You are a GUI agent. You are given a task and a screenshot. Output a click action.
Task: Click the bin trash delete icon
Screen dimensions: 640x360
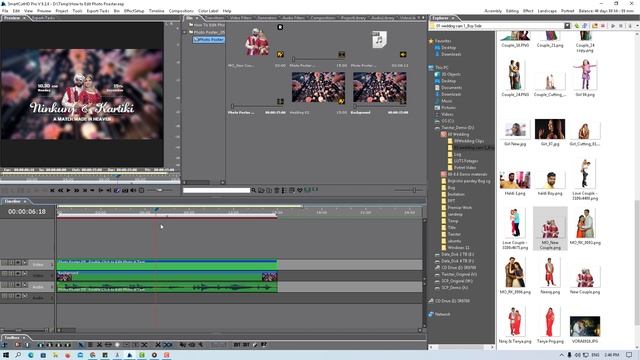click(277, 190)
